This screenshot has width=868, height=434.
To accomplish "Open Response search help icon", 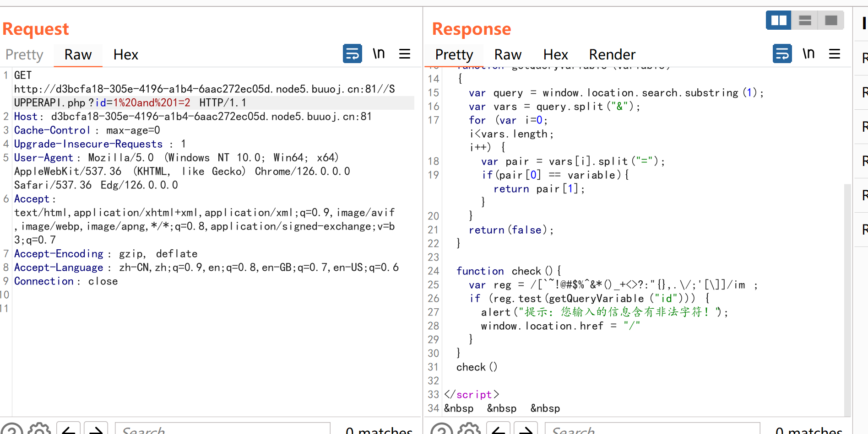I will point(442,429).
